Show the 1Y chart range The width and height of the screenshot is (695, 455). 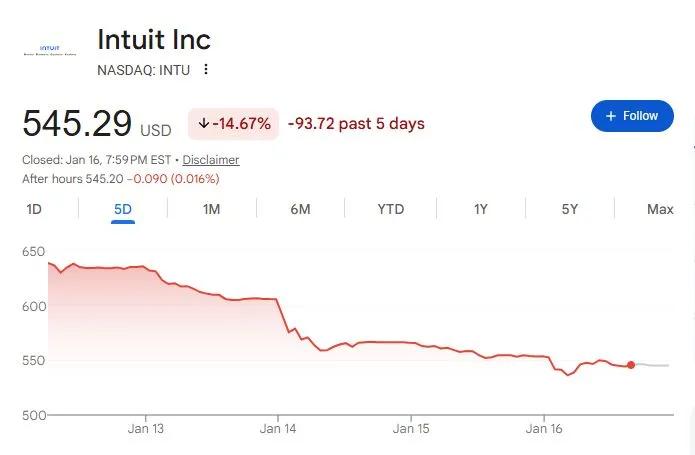[481, 209]
